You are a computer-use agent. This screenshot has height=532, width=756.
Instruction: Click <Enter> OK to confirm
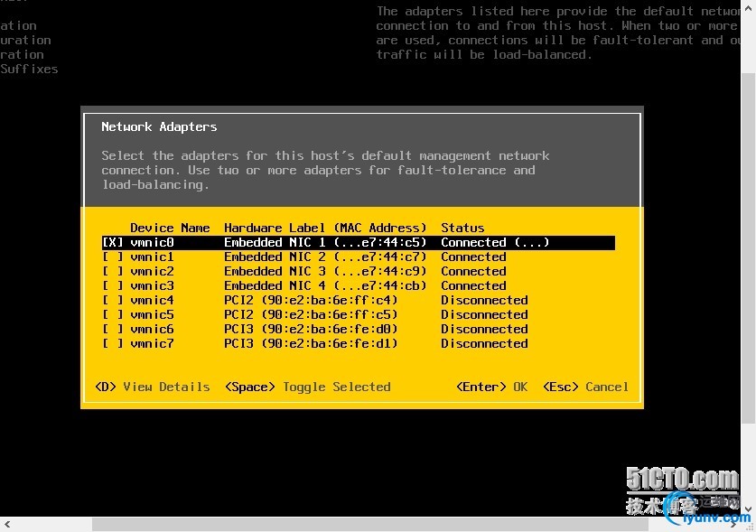click(491, 387)
